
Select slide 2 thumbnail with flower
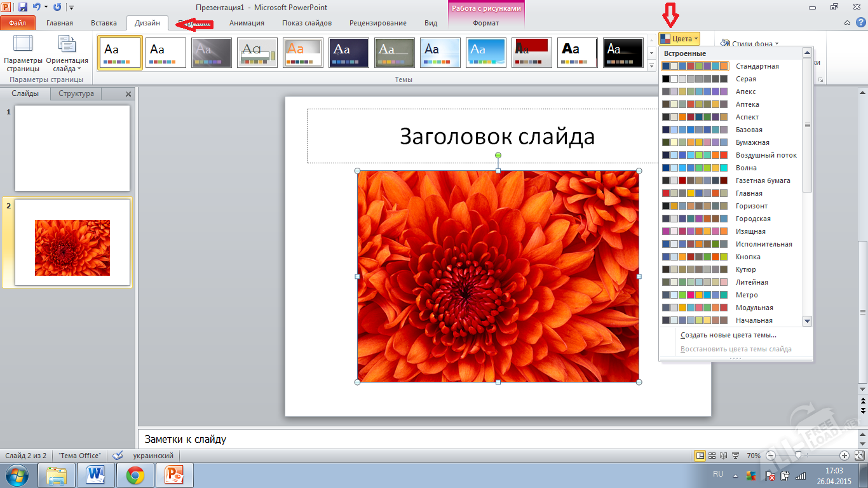72,242
